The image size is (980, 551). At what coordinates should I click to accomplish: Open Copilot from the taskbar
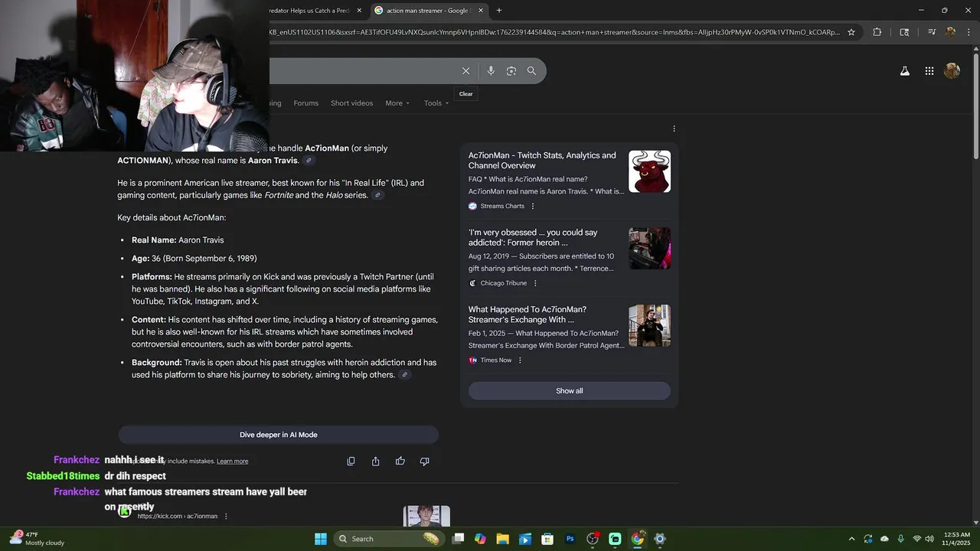[480, 539]
